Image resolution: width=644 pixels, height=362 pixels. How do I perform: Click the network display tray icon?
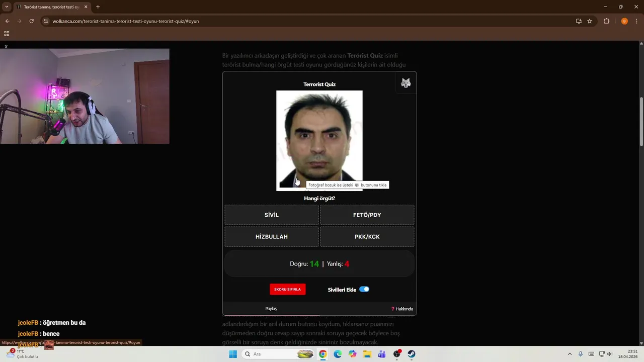tap(602, 354)
